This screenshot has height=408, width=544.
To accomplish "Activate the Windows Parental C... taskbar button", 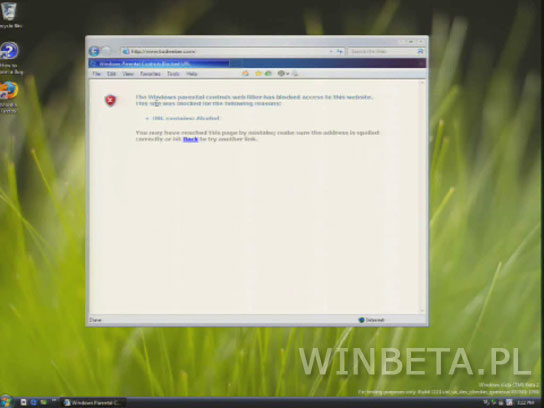I will [93, 402].
